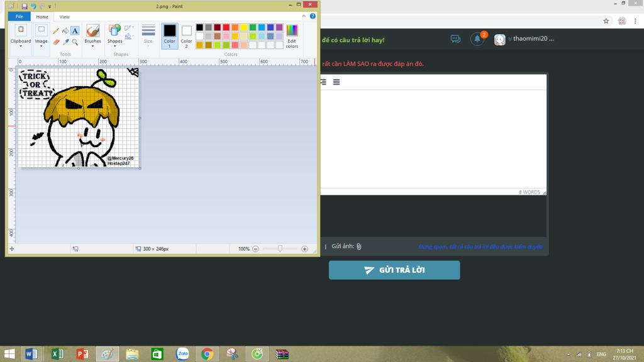Image resolution: width=644 pixels, height=362 pixels.
Task: Pick the purple color swatch
Action: [279, 28]
